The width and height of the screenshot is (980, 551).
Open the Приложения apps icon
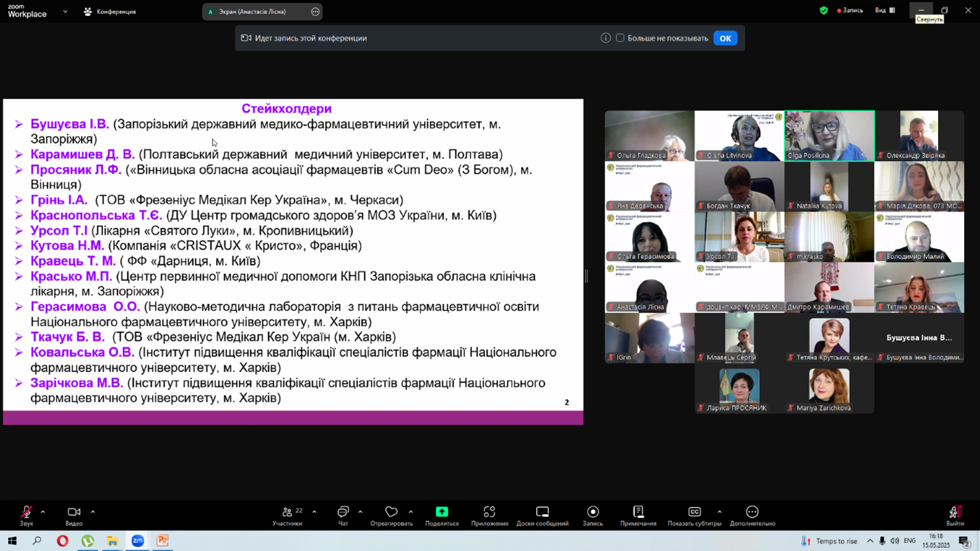tap(489, 512)
